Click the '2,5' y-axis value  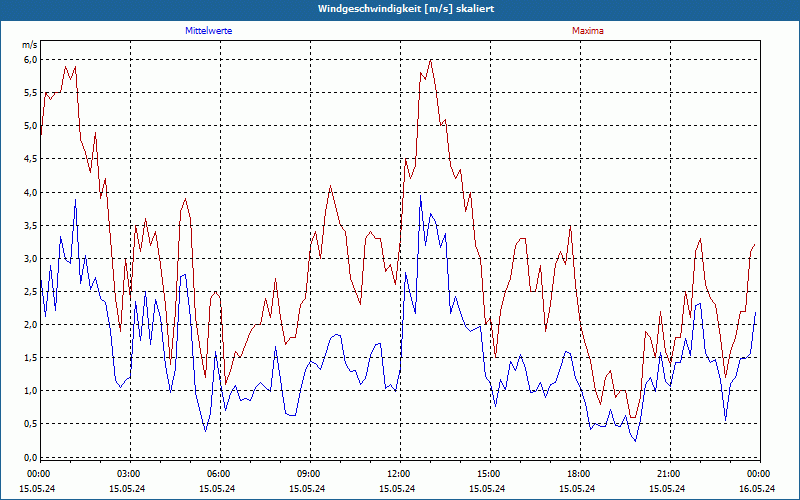click(x=30, y=292)
